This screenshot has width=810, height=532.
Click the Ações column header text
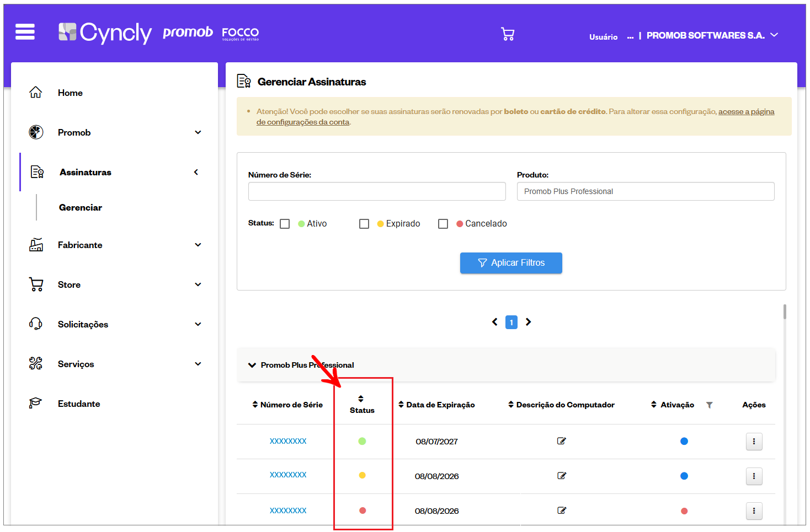pyautogui.click(x=754, y=405)
